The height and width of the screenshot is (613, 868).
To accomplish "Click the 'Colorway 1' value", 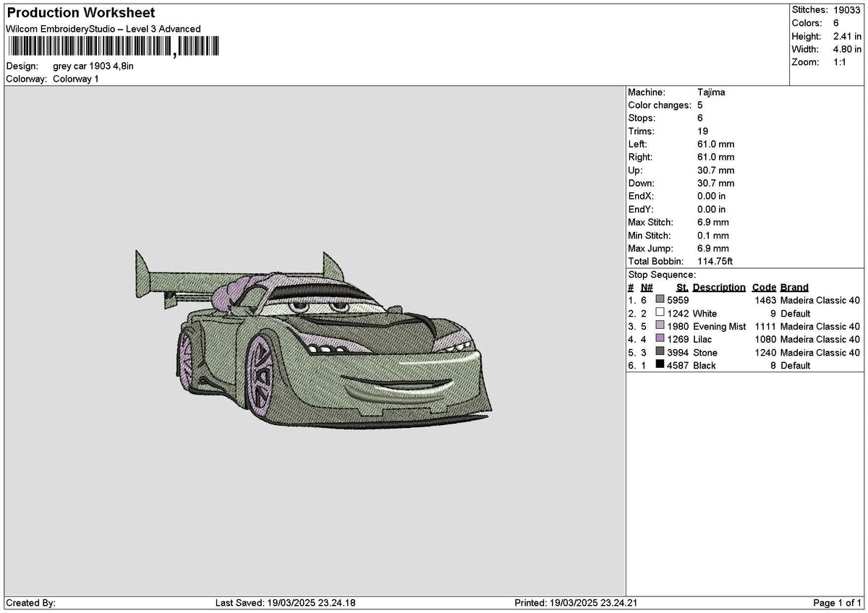I will 76,79.
